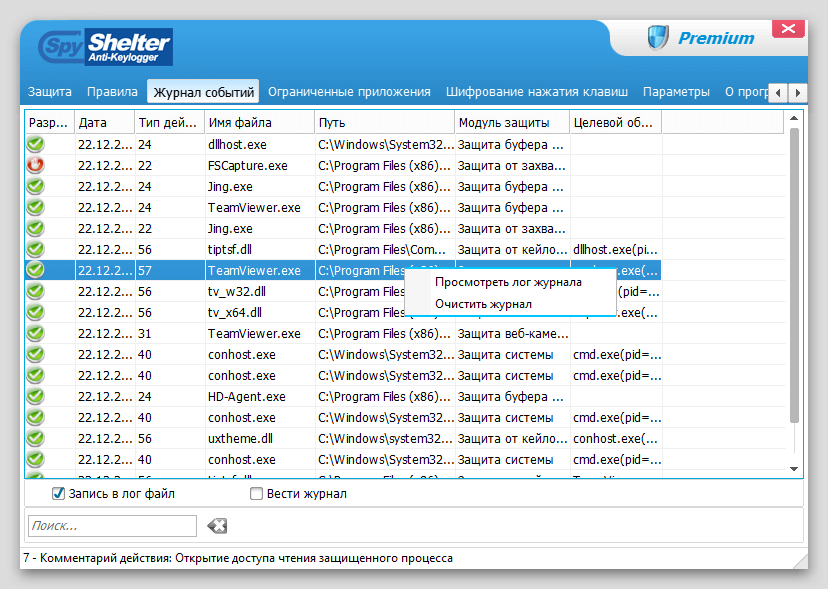Sort by 'Тип дей...' column header
The image size is (828, 589).
[x=170, y=123]
